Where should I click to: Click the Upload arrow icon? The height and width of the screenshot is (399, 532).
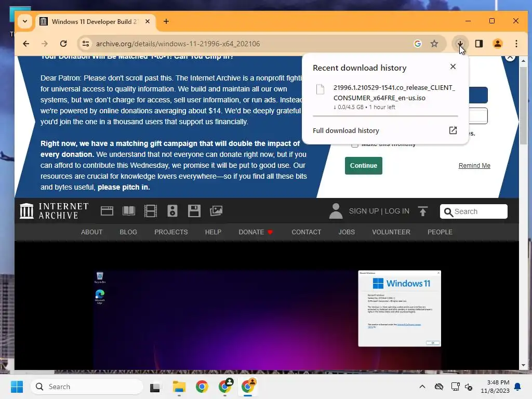(x=423, y=211)
